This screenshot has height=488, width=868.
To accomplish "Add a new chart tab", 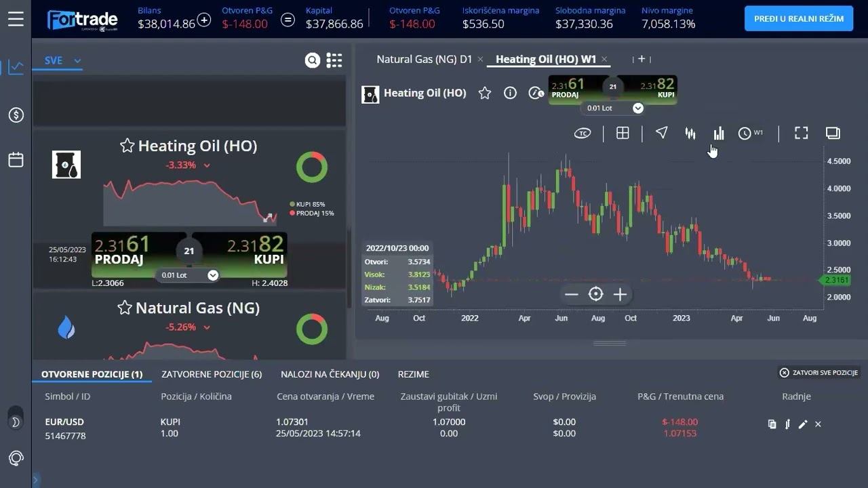I will point(642,59).
